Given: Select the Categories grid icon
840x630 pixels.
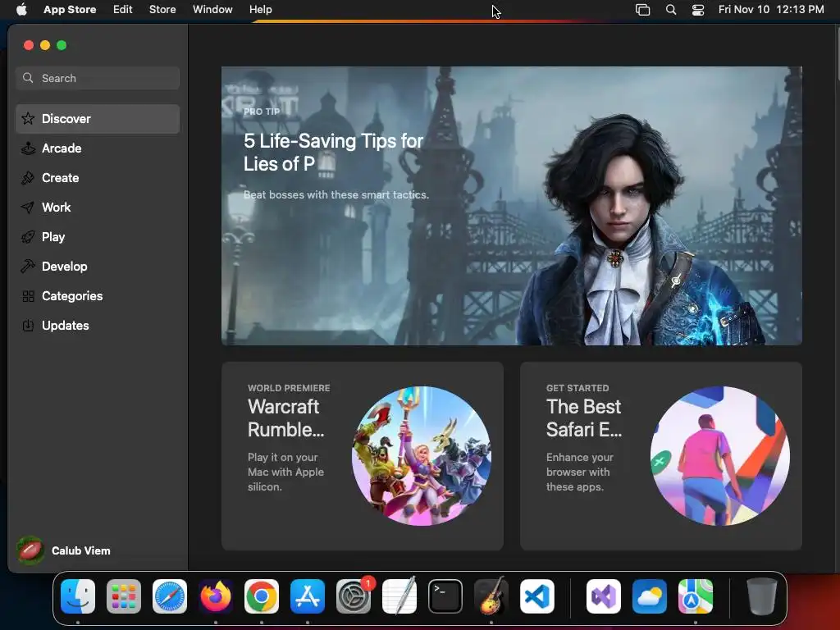Looking at the screenshot, I should click(x=28, y=295).
